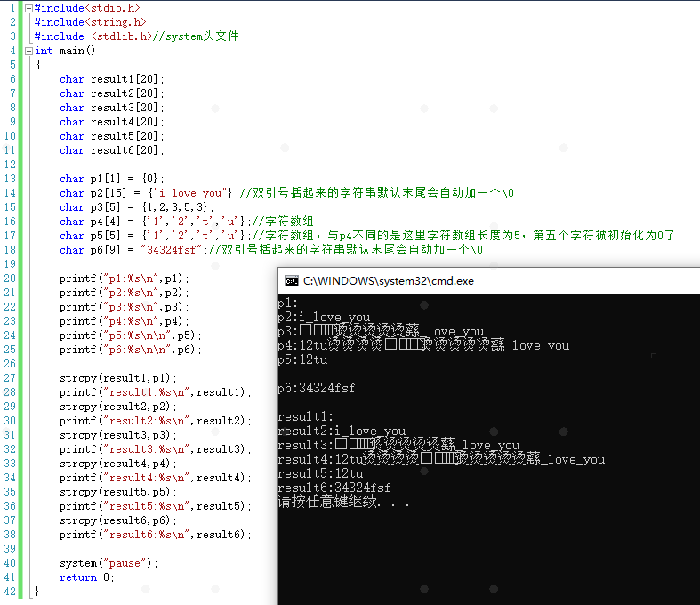Click the strcpy(result3,p3) statement

pos(118,436)
